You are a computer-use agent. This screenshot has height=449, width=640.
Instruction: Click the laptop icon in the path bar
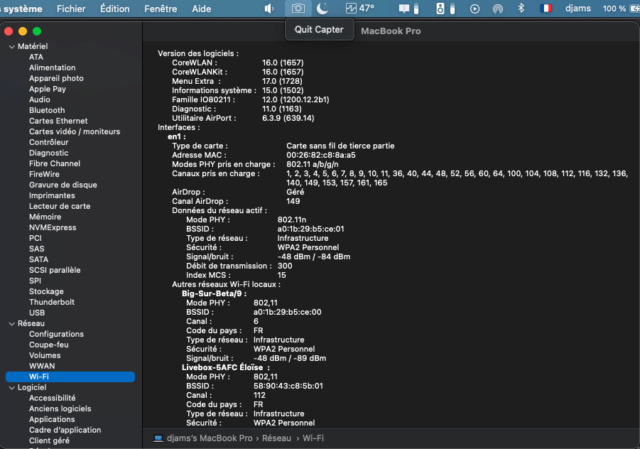pyautogui.click(x=158, y=438)
